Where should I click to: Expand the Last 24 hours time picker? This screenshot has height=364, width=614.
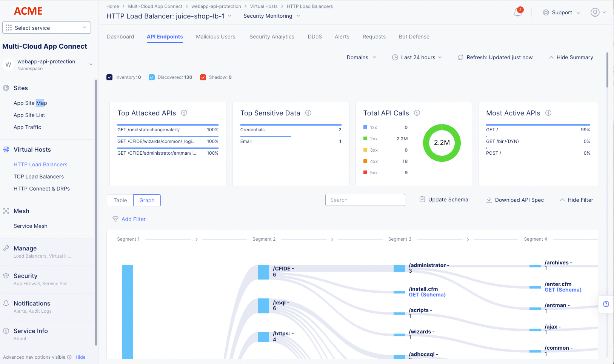coord(417,57)
